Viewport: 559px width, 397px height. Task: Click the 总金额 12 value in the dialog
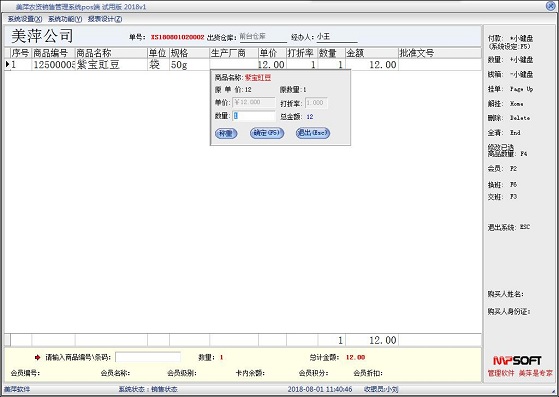click(x=310, y=117)
